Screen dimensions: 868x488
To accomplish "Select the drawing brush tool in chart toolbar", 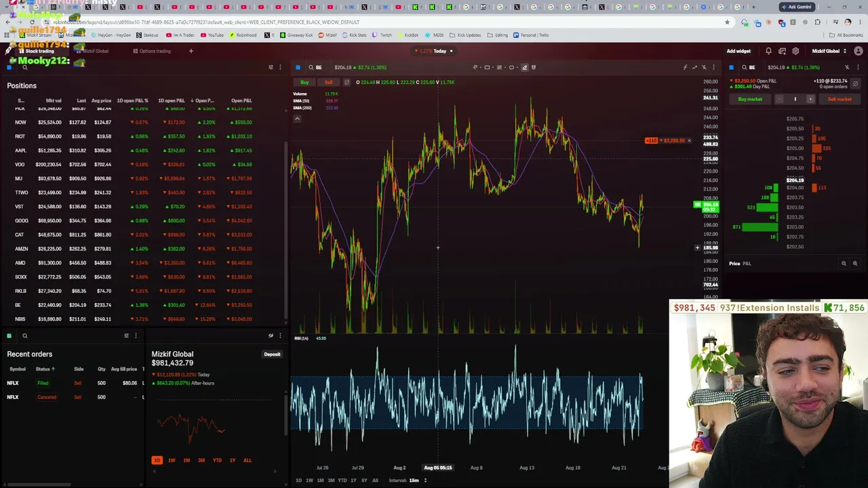I will 524,67.
